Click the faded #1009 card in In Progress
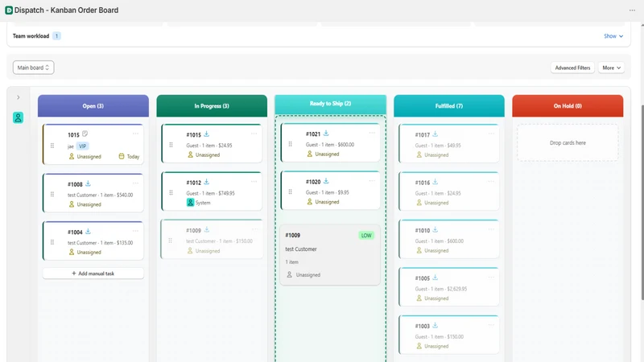Image resolution: width=644 pixels, height=362 pixels. tap(212, 239)
